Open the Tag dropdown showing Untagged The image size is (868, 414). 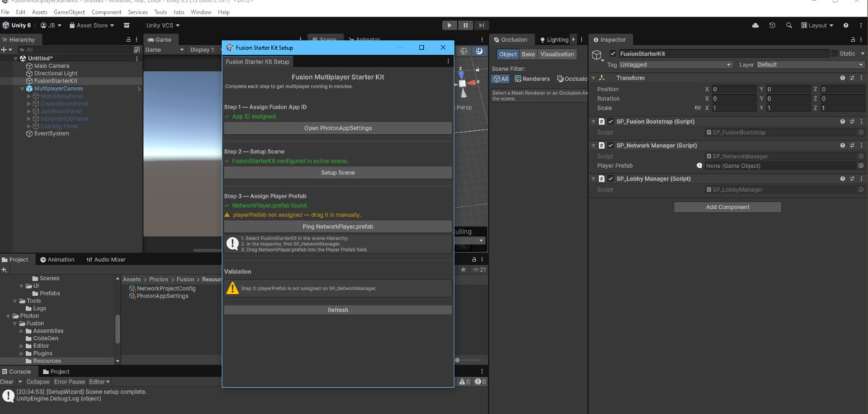click(x=676, y=65)
